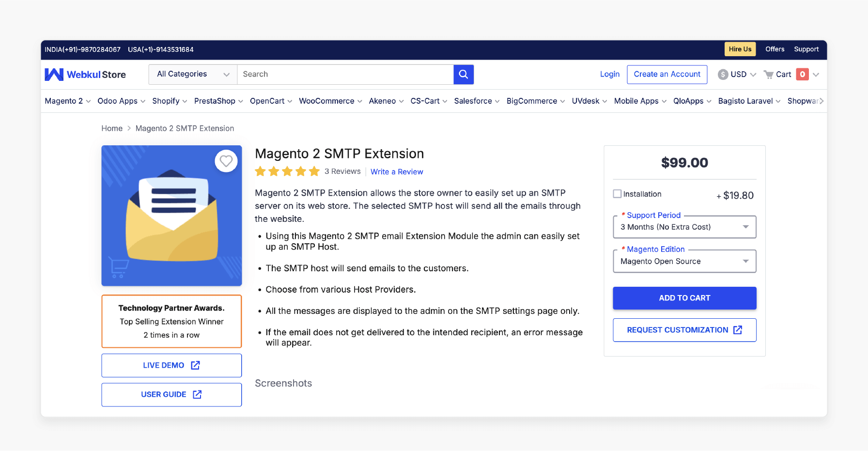Click the star rating icons
The height and width of the screenshot is (451, 868).
click(287, 171)
